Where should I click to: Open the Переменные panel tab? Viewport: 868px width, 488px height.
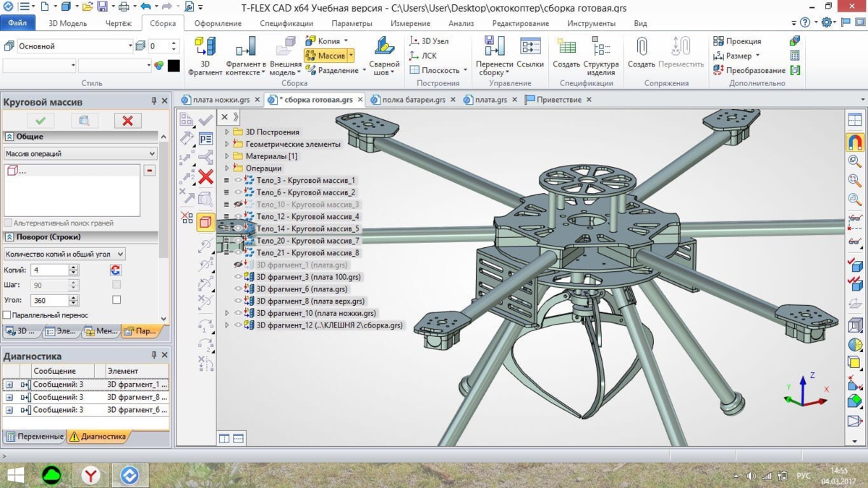point(34,437)
